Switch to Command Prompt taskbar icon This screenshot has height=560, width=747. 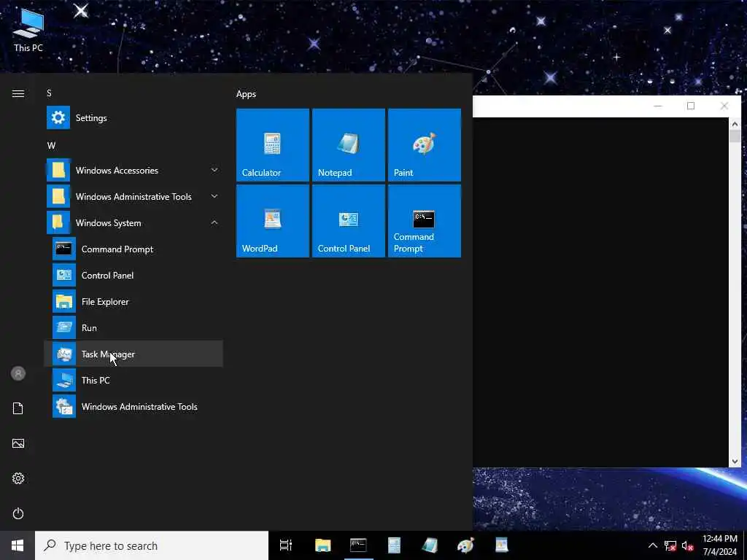tap(358, 545)
